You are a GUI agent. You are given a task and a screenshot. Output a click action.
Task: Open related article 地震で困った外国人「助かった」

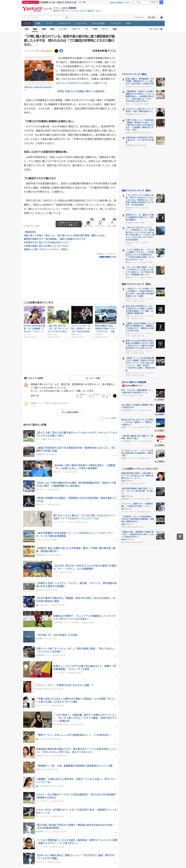click(x=65, y=236)
